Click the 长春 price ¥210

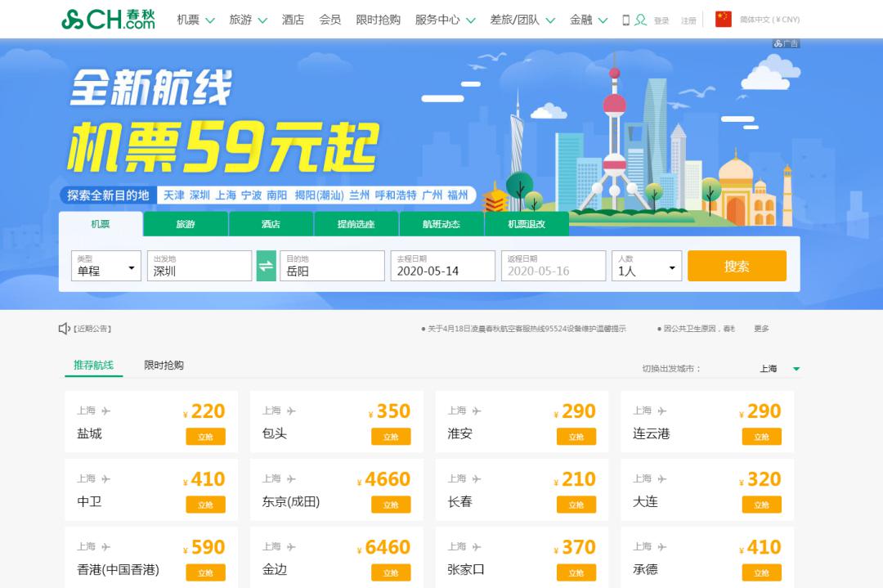pos(575,479)
